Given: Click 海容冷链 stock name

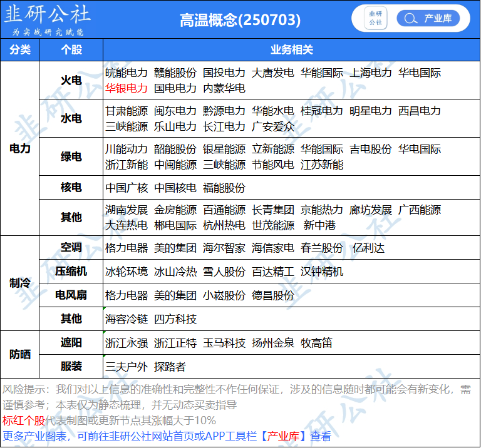Looking at the screenshot, I should (x=127, y=319).
